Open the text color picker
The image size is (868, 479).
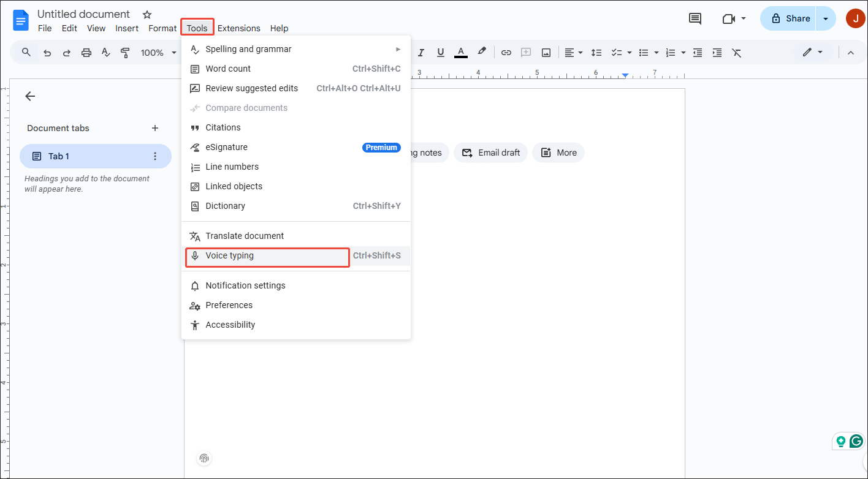pos(460,52)
